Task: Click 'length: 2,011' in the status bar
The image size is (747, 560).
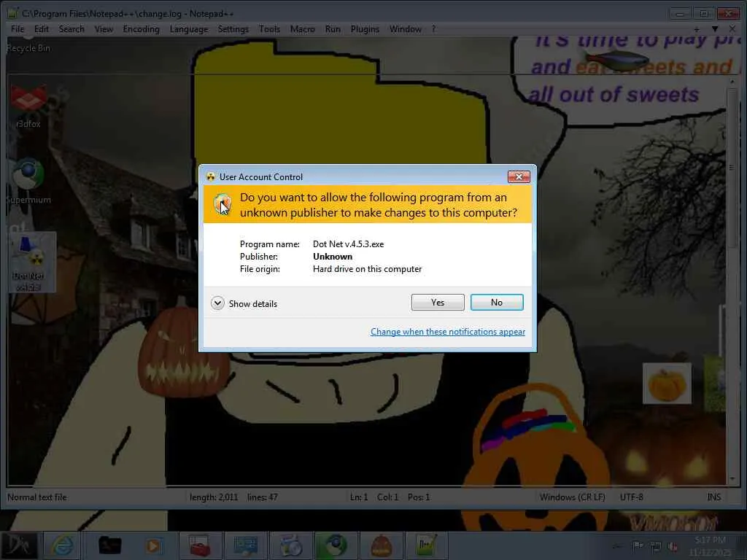Action: click(x=214, y=497)
